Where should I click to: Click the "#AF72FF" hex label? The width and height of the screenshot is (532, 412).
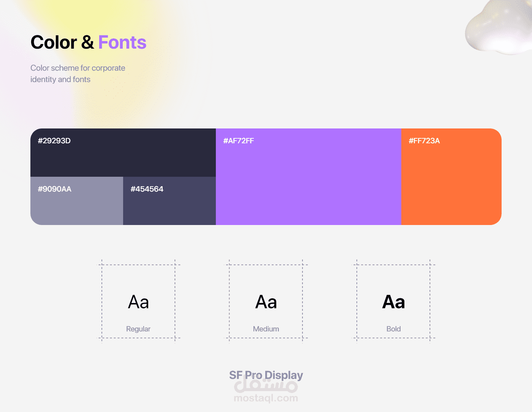point(239,141)
